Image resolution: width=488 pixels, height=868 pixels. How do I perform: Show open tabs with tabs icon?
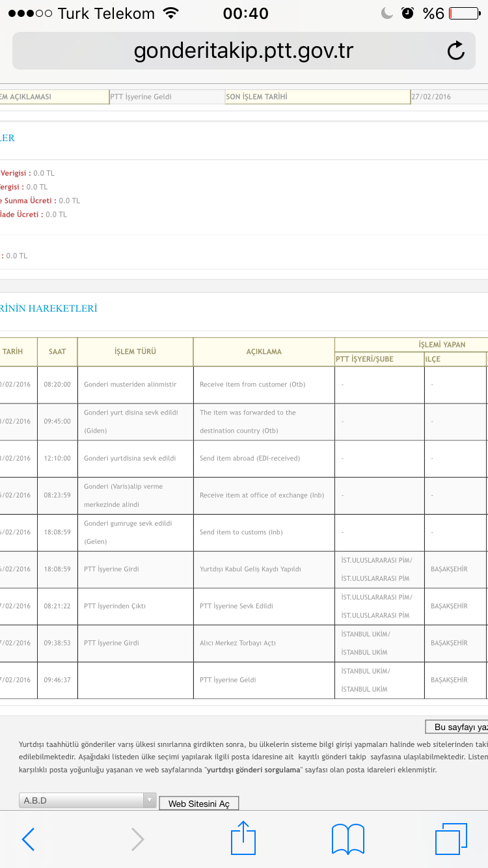(451, 839)
